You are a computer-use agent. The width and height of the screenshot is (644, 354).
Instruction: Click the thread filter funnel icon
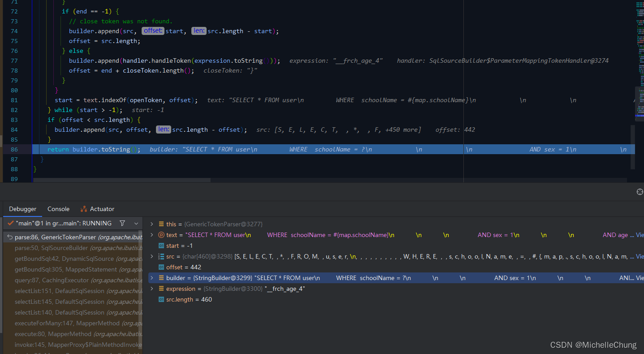(x=122, y=223)
